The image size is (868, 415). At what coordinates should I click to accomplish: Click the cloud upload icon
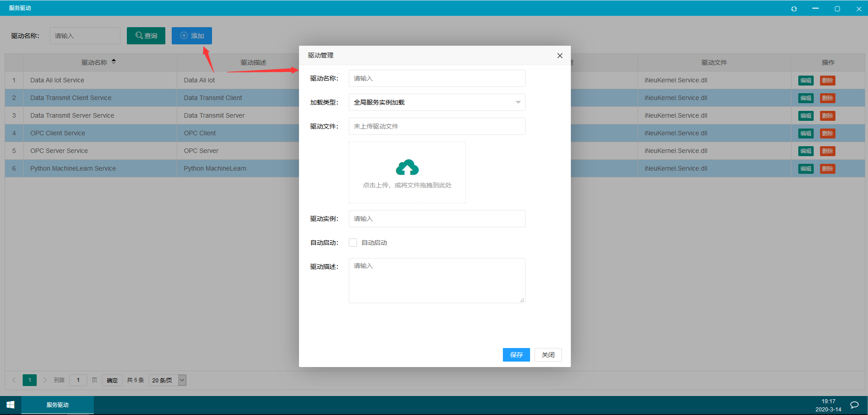click(x=407, y=167)
